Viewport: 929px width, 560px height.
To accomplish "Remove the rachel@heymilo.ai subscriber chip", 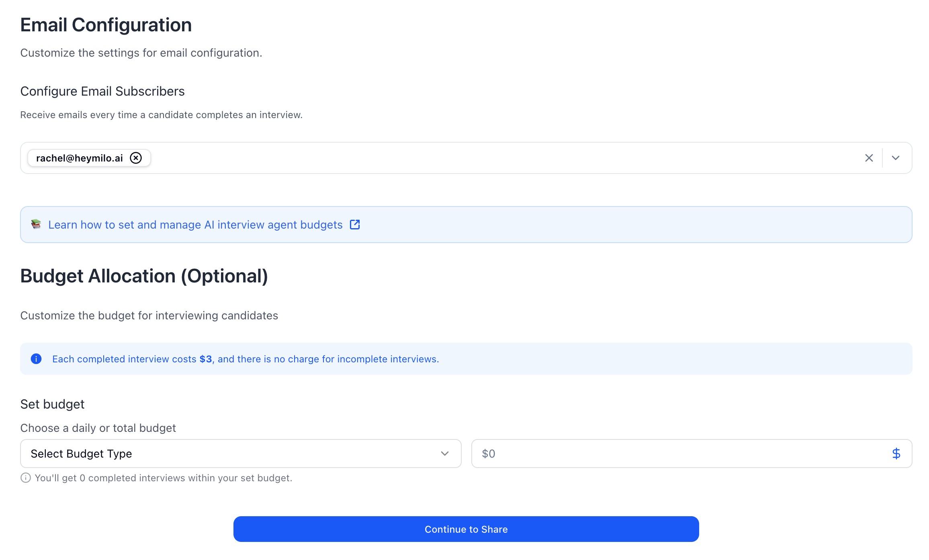I will pos(136,158).
